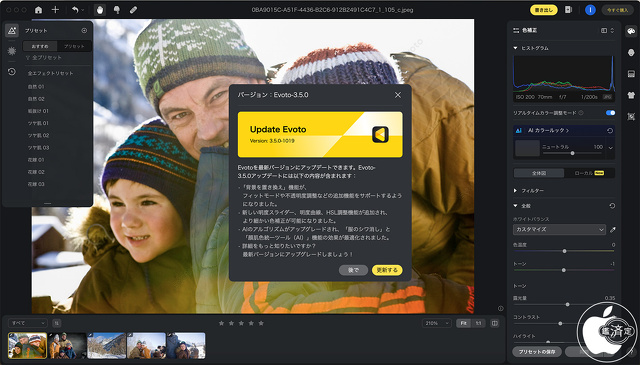Click the AI color look preview thumbnail

click(527, 148)
